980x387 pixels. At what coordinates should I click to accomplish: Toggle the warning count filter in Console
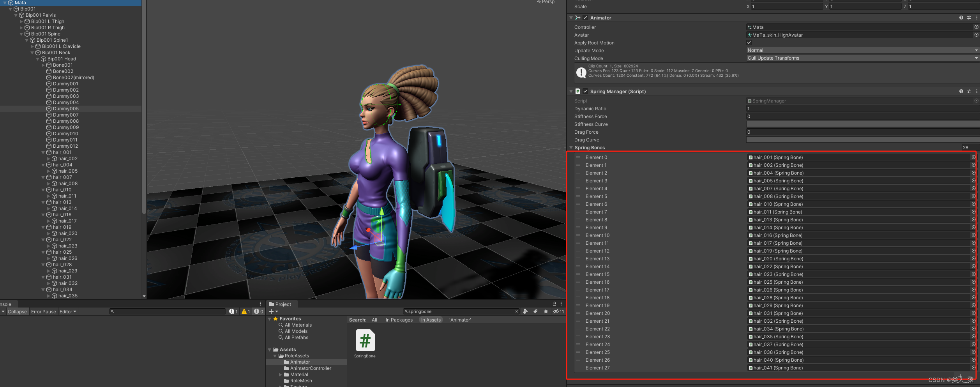244,311
